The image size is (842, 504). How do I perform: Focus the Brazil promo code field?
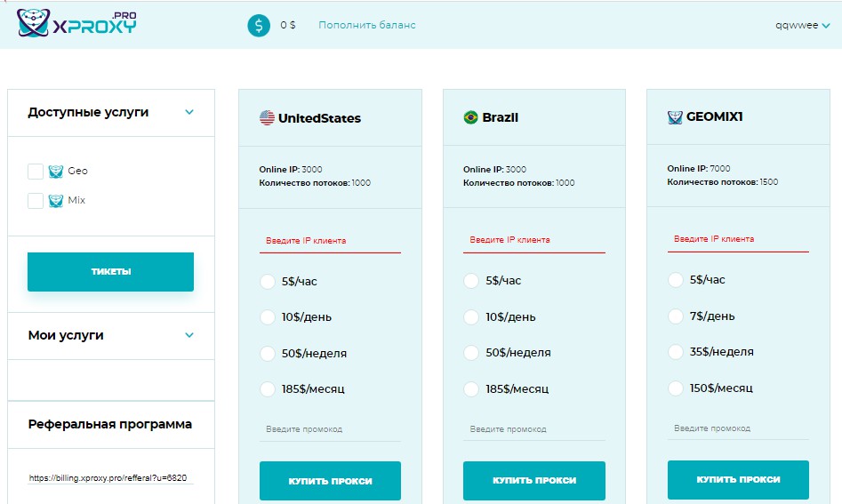(x=533, y=428)
